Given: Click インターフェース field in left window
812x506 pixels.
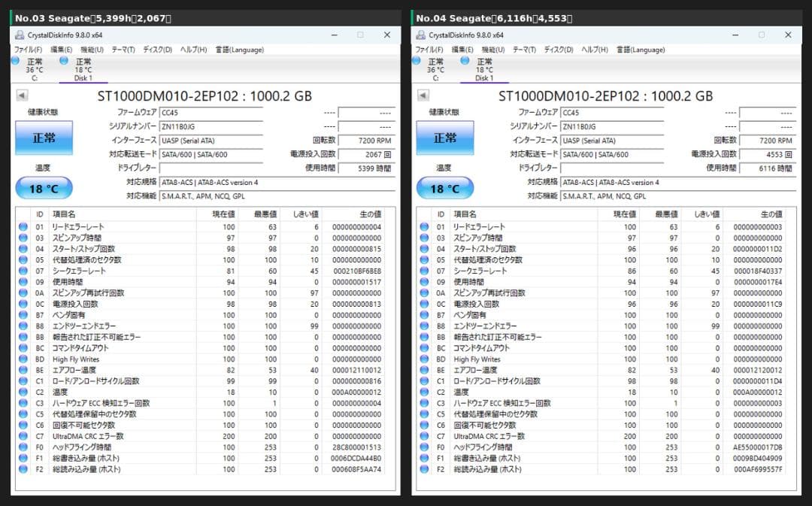Looking at the screenshot, I should click(x=211, y=141).
